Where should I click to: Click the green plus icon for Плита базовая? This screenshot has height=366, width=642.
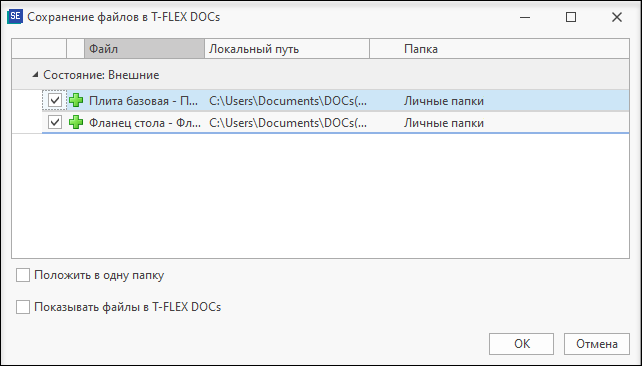pos(76,101)
